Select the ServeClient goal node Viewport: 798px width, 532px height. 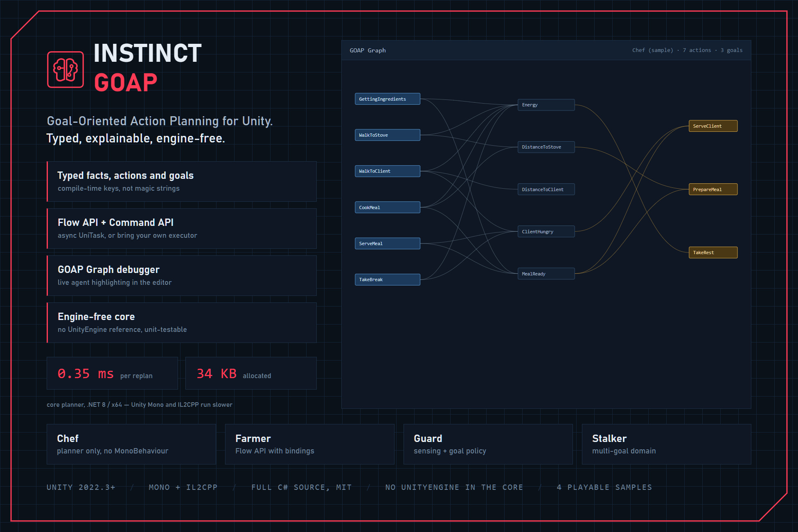(713, 126)
